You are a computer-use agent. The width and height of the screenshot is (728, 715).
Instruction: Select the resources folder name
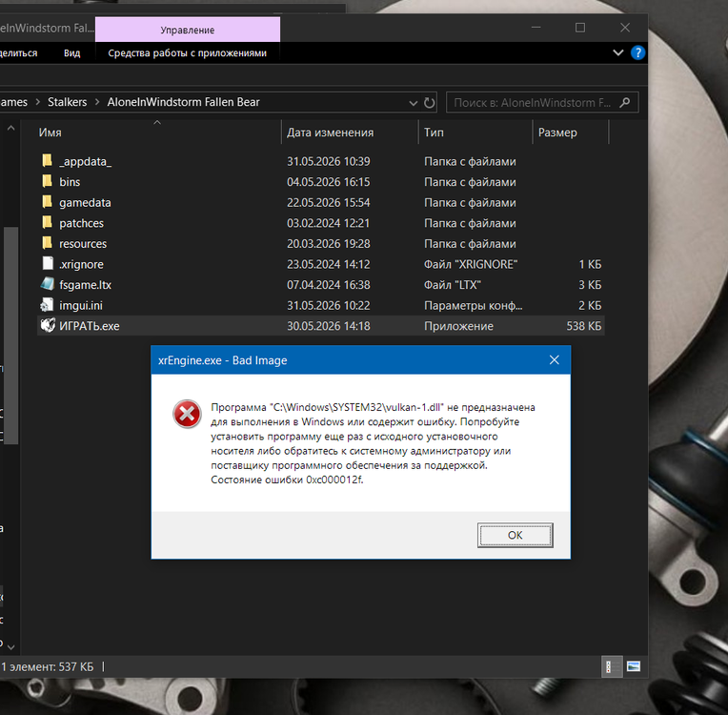point(83,243)
